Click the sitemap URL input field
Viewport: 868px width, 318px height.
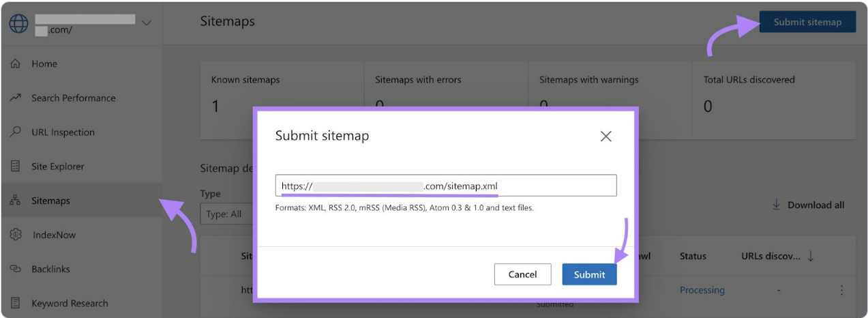pyautogui.click(x=446, y=186)
